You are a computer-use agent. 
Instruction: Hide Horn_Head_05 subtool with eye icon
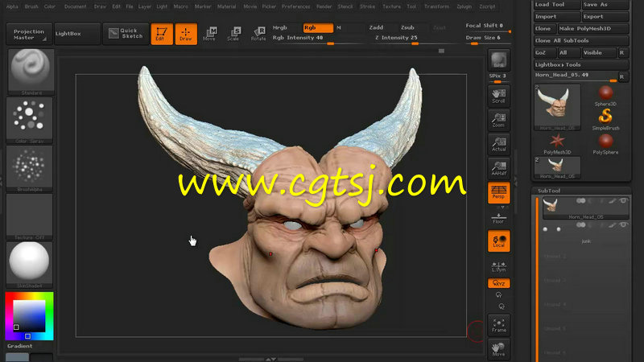click(x=623, y=201)
